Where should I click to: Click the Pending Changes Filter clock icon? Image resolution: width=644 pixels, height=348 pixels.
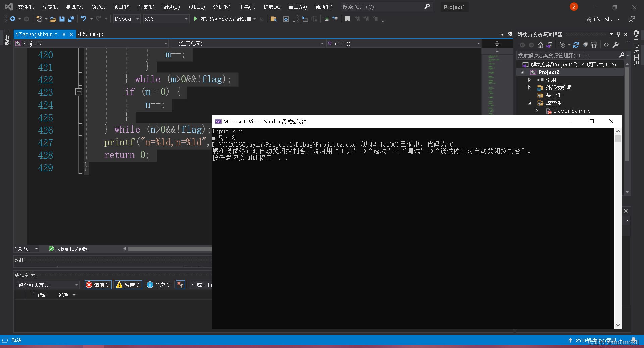pyautogui.click(x=563, y=45)
